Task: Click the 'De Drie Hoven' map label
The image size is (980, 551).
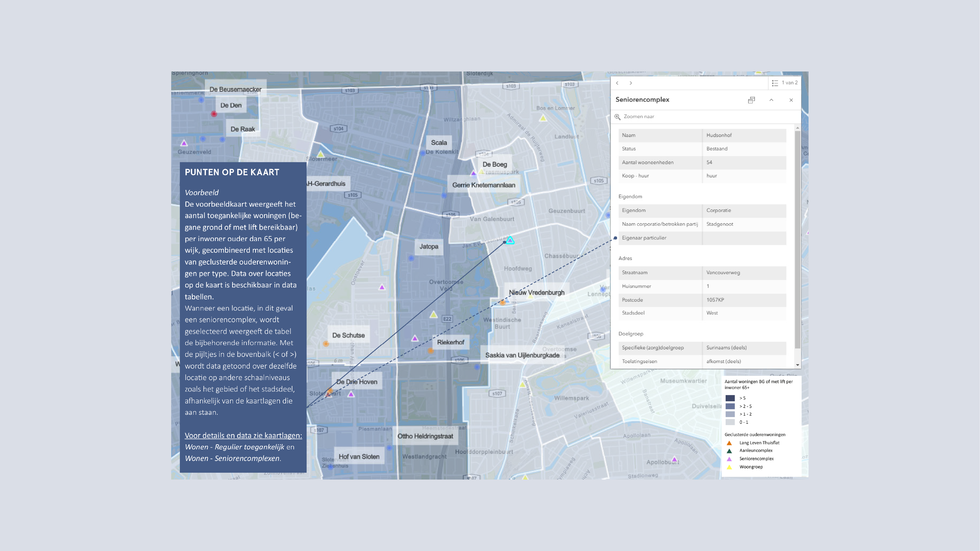Action: (356, 382)
